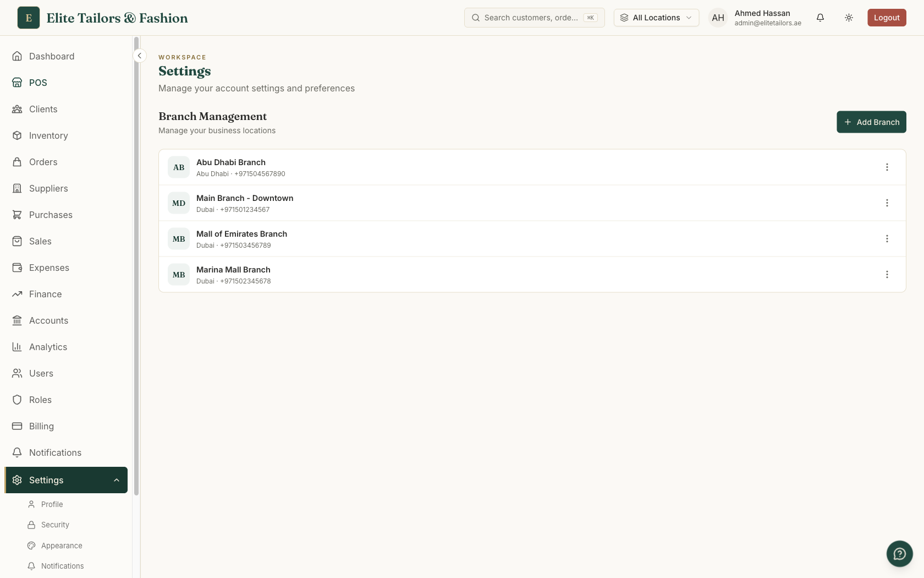
Task: Click the AB avatar of Abu Dhabi Branch
Action: 179,167
